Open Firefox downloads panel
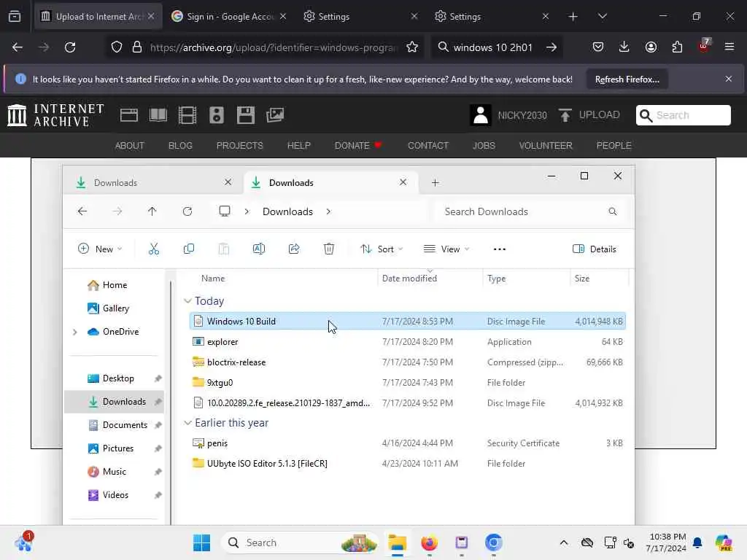 (x=624, y=47)
